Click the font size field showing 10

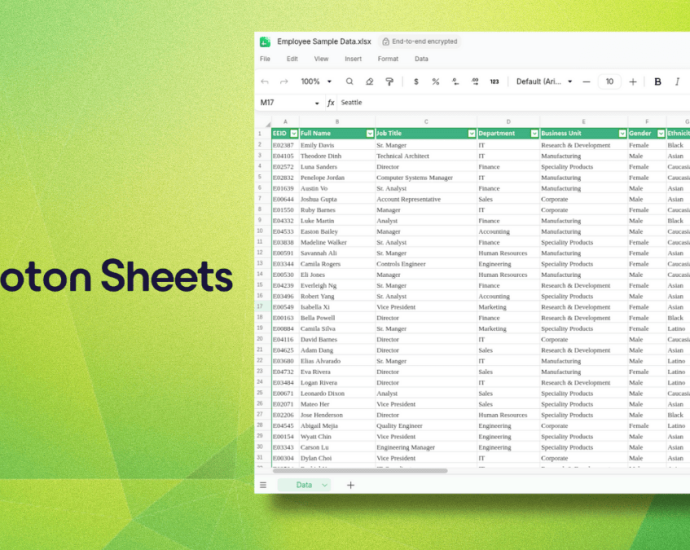point(609,81)
